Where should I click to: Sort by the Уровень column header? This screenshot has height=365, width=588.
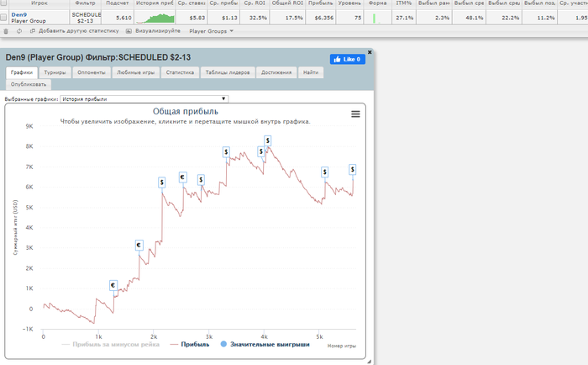click(349, 3)
